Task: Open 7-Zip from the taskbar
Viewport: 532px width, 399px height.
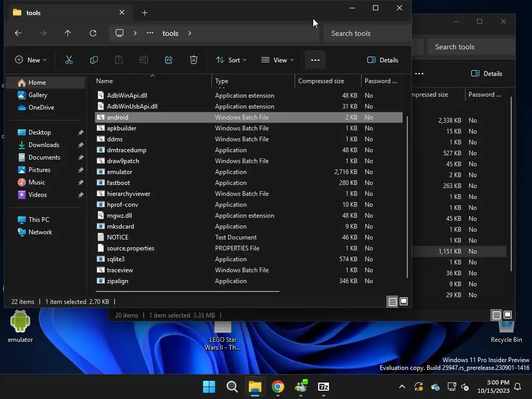Action: click(323, 387)
